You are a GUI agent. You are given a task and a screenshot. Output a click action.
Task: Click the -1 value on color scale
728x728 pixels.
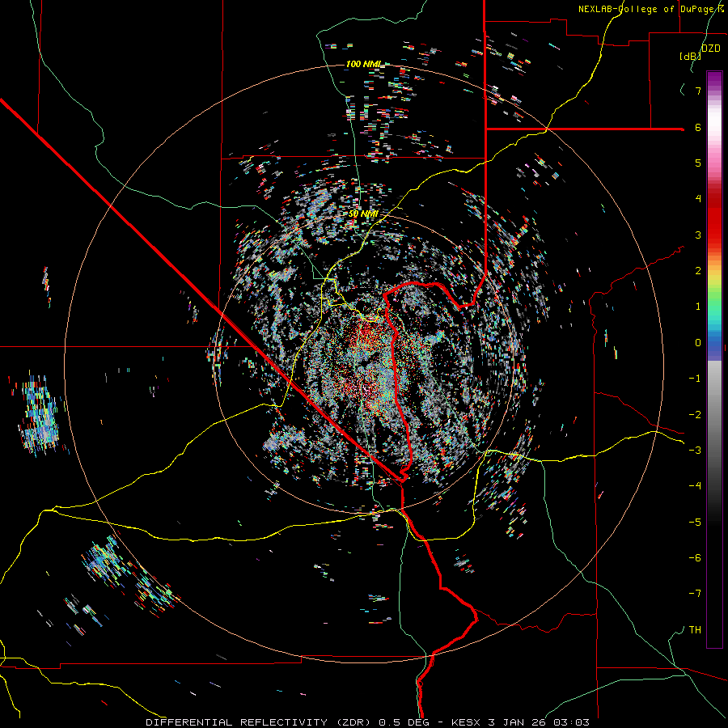point(695,379)
